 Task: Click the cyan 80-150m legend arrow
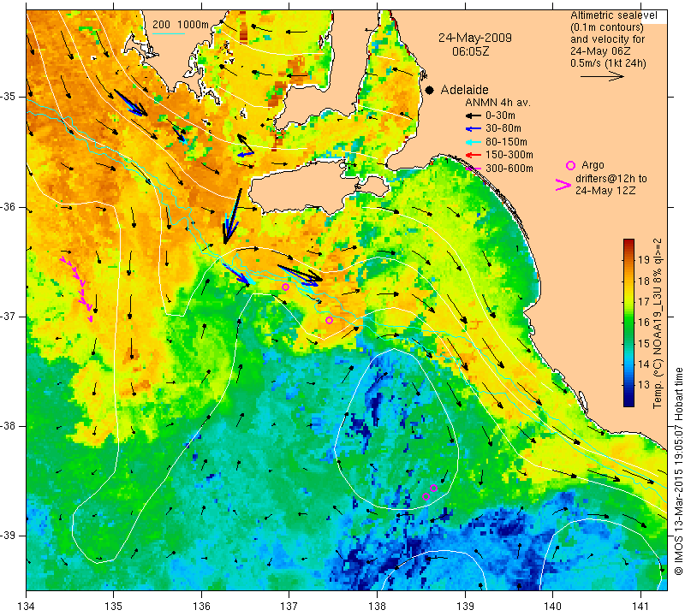point(473,142)
